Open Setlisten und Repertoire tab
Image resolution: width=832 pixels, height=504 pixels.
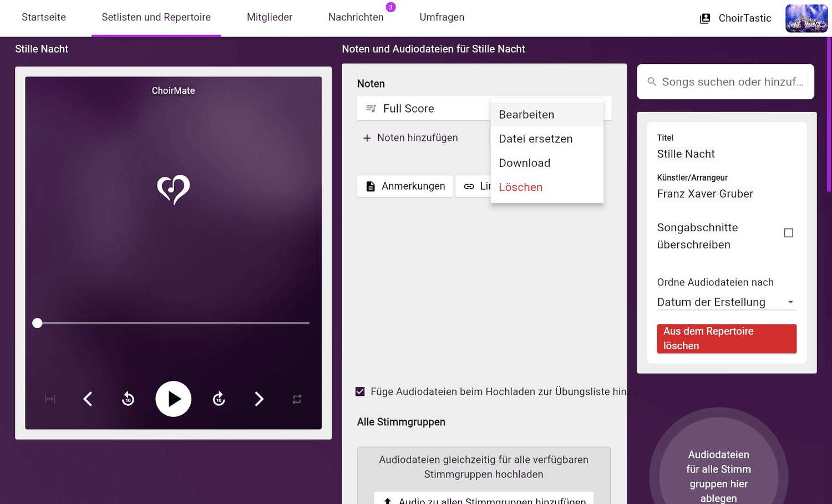click(x=156, y=17)
